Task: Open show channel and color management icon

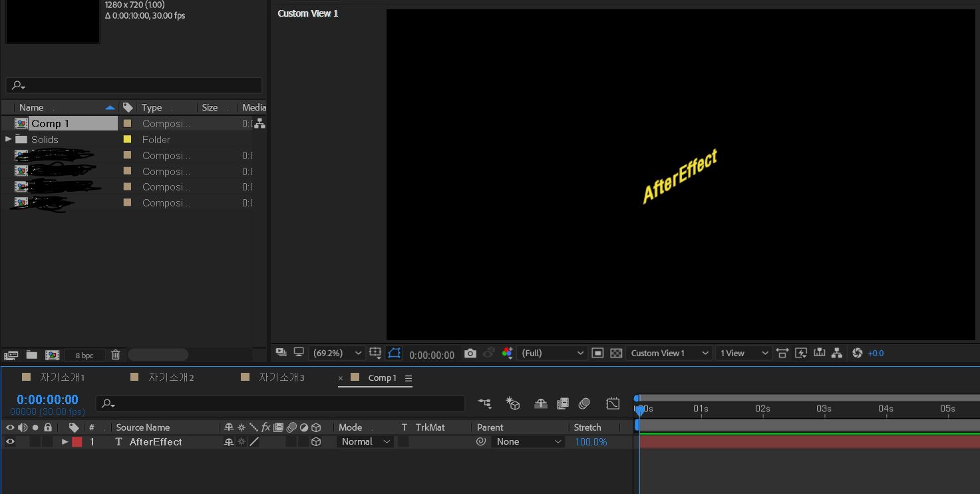Action: point(508,353)
